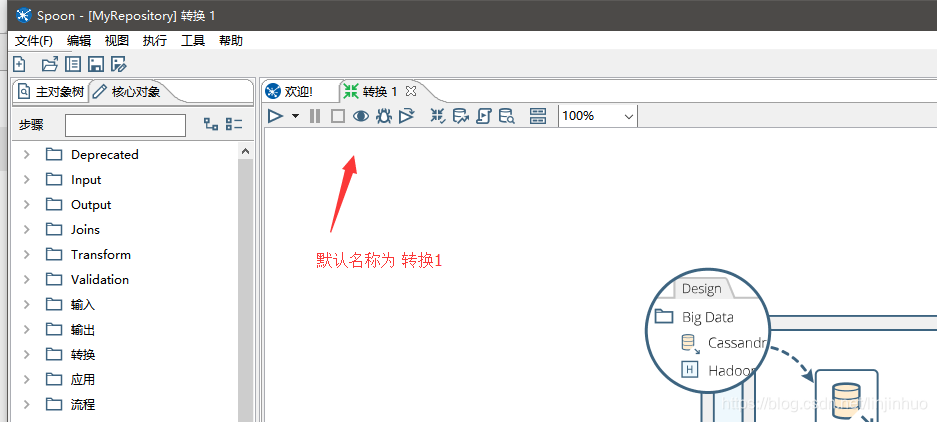Switch to the 主对象树 tab

[51, 91]
